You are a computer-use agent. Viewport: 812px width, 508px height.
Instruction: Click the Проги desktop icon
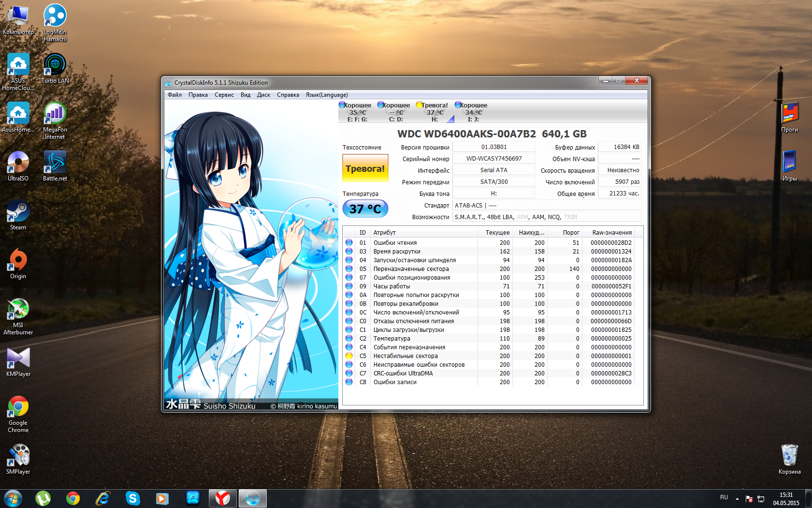pos(790,117)
